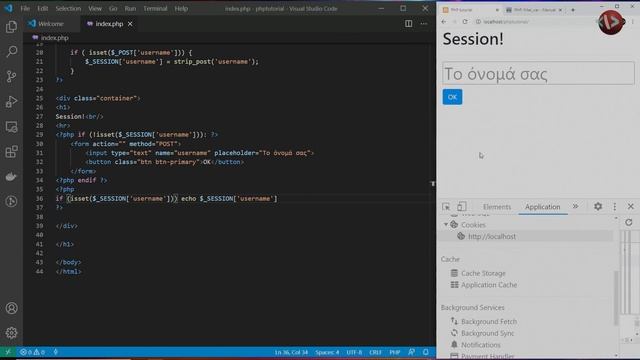The height and width of the screenshot is (360, 640).
Task: Switch to the Application tab in DevTools
Action: point(542,207)
